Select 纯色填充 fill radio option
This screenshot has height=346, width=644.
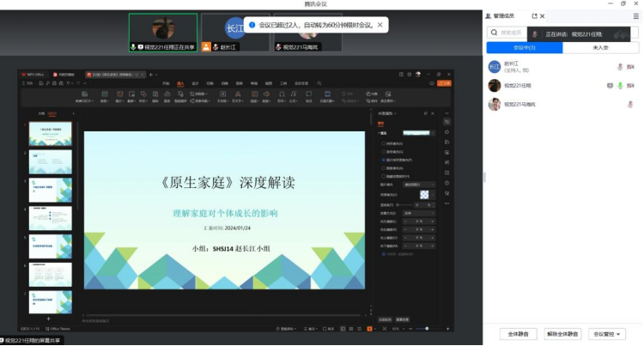pos(383,143)
